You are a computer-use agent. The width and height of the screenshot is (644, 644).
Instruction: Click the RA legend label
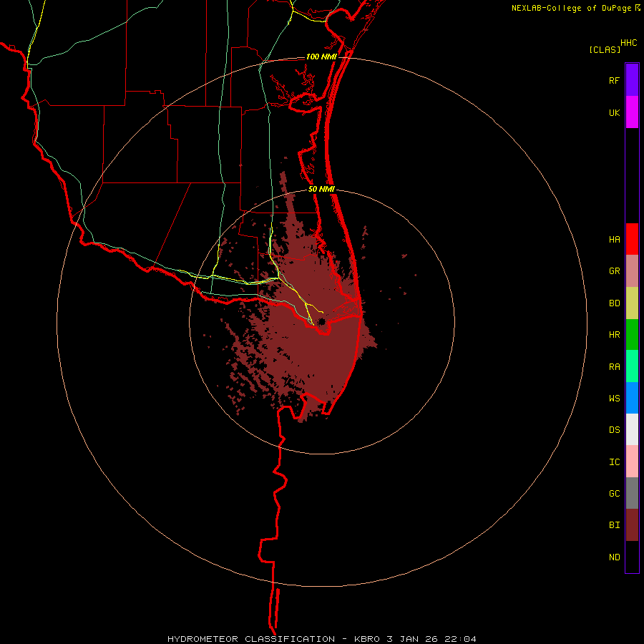tap(614, 367)
